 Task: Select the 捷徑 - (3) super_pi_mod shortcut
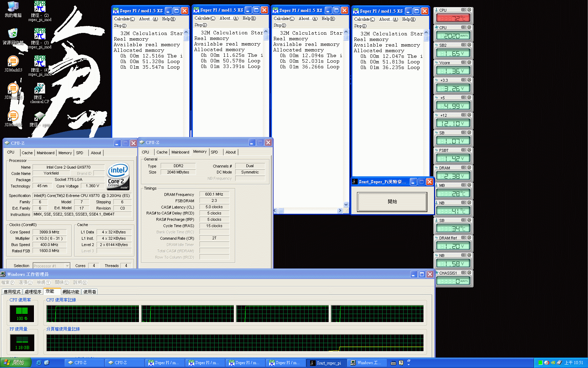pyautogui.click(x=40, y=38)
